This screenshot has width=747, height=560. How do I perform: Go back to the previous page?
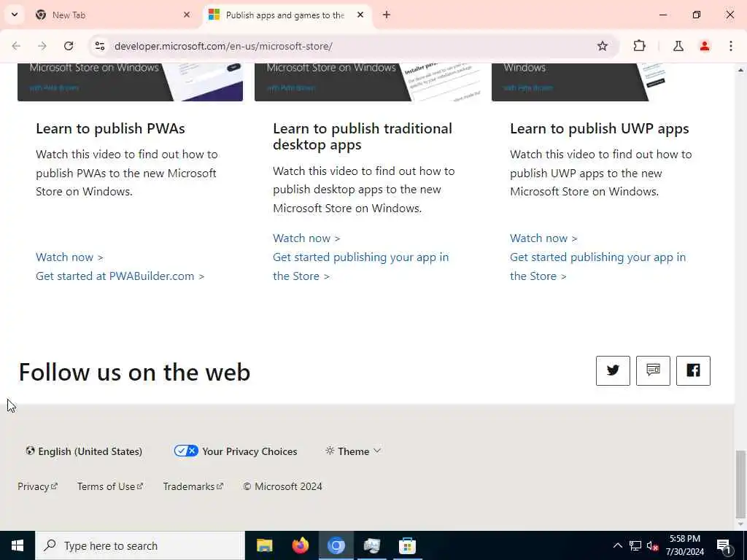(16, 46)
